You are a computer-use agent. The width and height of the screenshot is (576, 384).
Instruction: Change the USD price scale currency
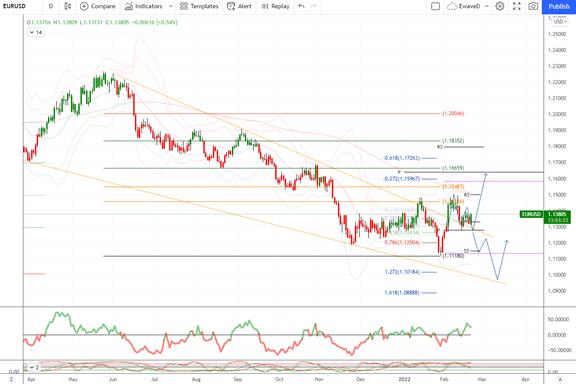(x=560, y=22)
